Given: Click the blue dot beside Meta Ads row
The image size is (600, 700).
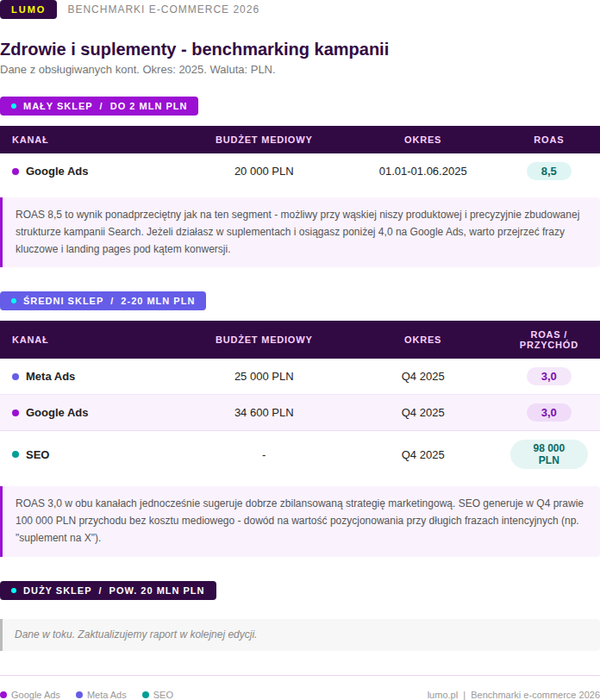Looking at the screenshot, I should click(16, 377).
